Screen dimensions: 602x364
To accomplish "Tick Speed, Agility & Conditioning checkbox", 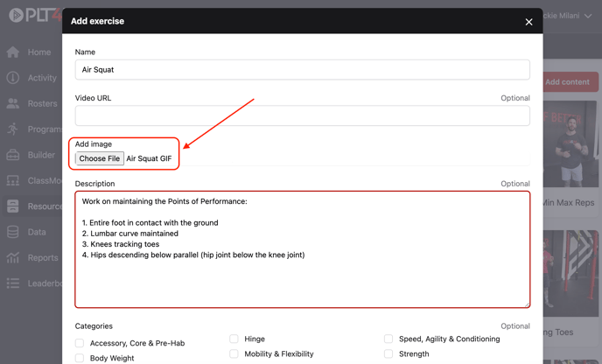I will click(x=388, y=339).
